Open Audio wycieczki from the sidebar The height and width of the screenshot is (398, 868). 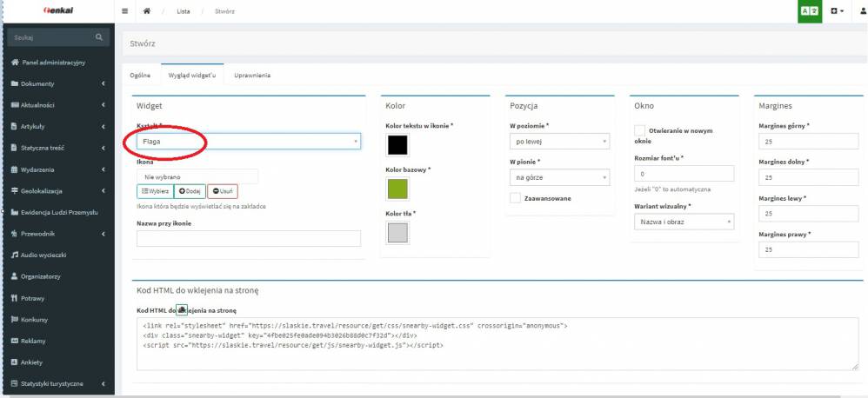click(51, 254)
